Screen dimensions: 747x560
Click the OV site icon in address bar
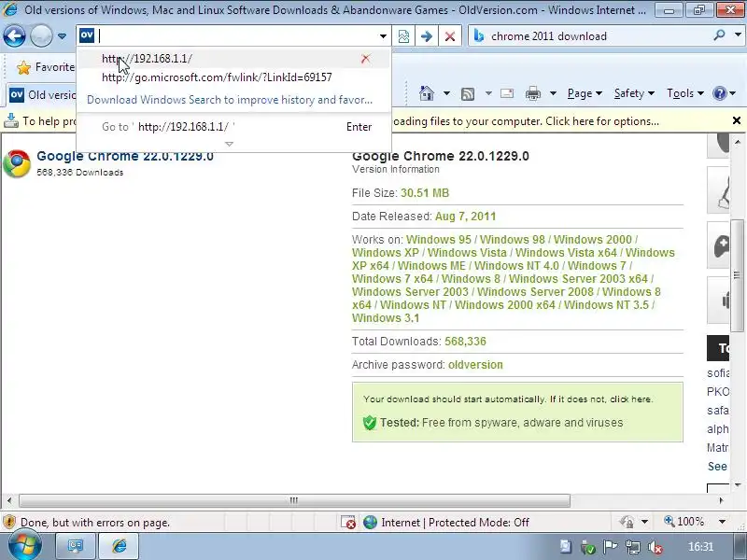[x=87, y=35]
